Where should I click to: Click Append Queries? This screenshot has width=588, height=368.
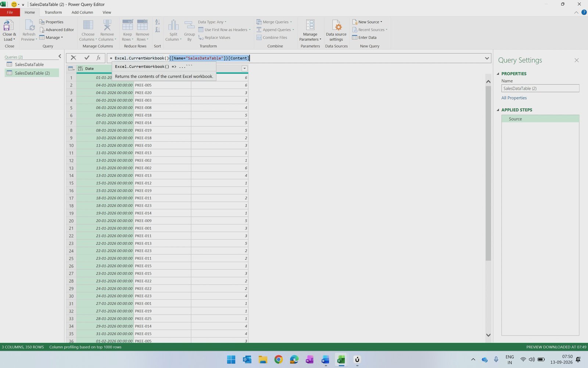(x=275, y=30)
